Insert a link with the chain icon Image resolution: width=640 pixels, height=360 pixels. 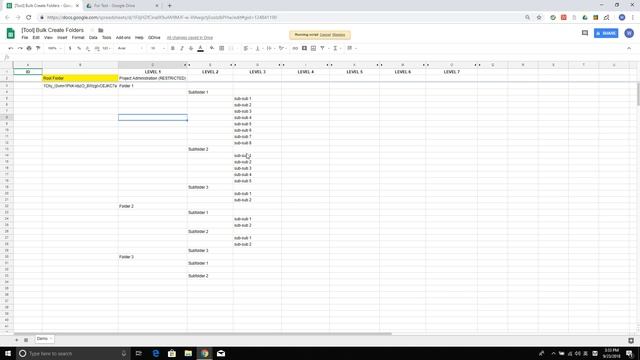click(x=295, y=48)
